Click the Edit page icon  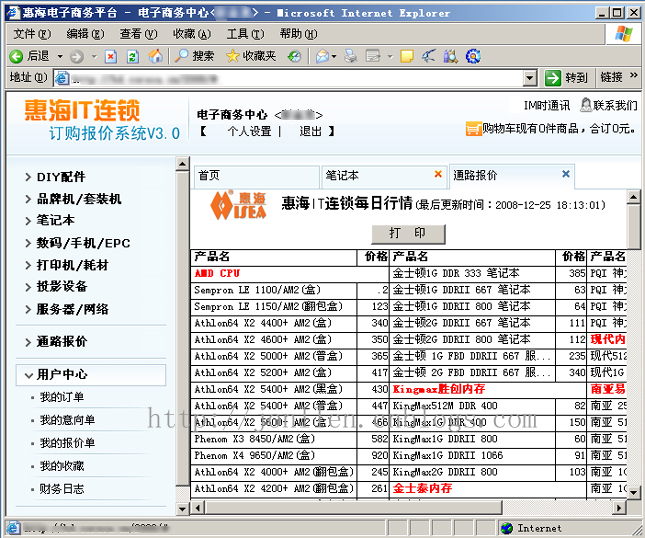coord(373,56)
